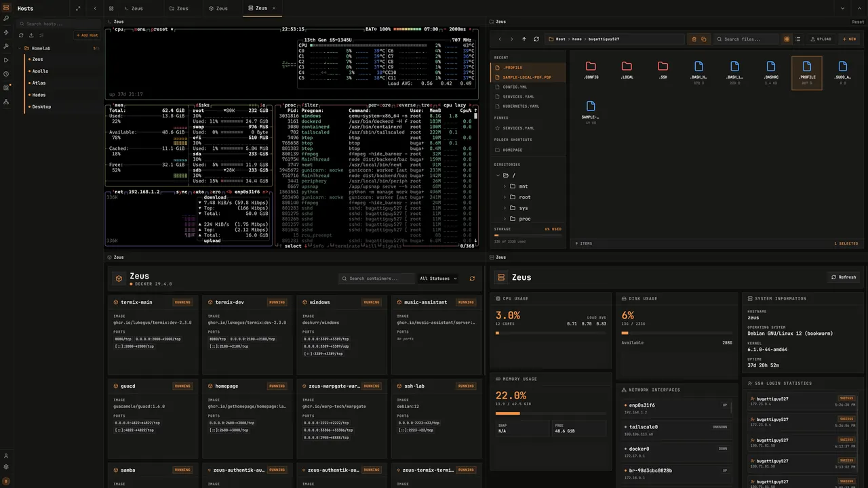
Task: Click the Add Host button
Action: (87, 35)
